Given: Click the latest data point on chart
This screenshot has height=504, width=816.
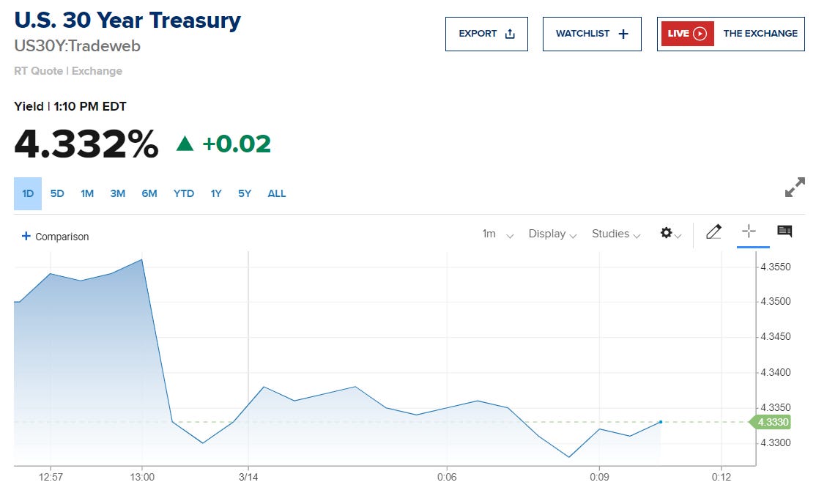Looking at the screenshot, I should tap(661, 422).
